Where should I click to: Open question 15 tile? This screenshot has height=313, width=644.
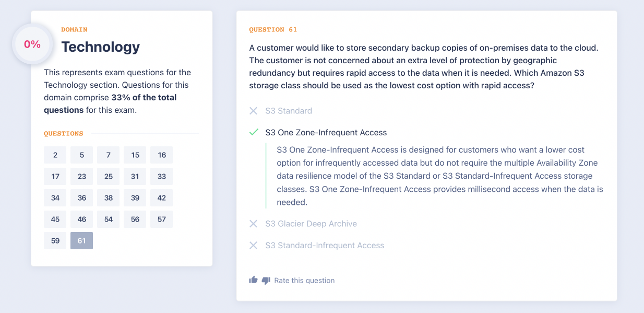tap(135, 155)
